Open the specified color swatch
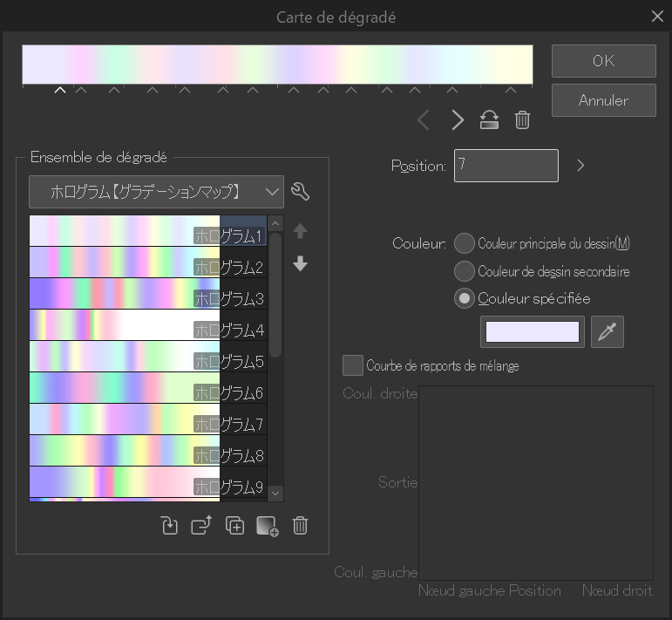This screenshot has height=620, width=672. click(x=533, y=332)
